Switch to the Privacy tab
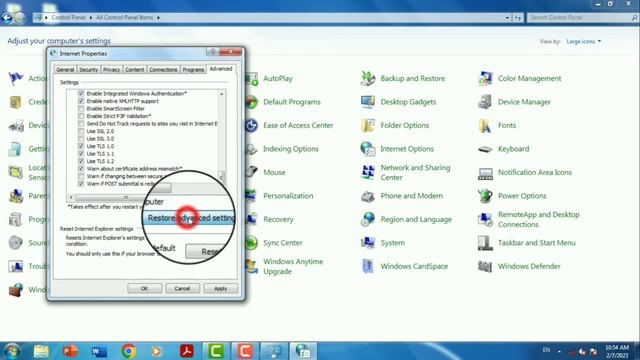 coord(111,69)
